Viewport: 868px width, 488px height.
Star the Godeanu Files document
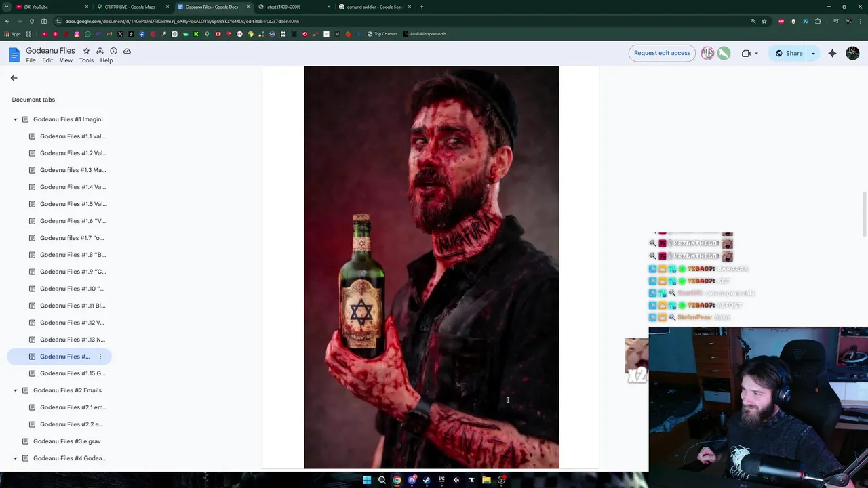86,51
